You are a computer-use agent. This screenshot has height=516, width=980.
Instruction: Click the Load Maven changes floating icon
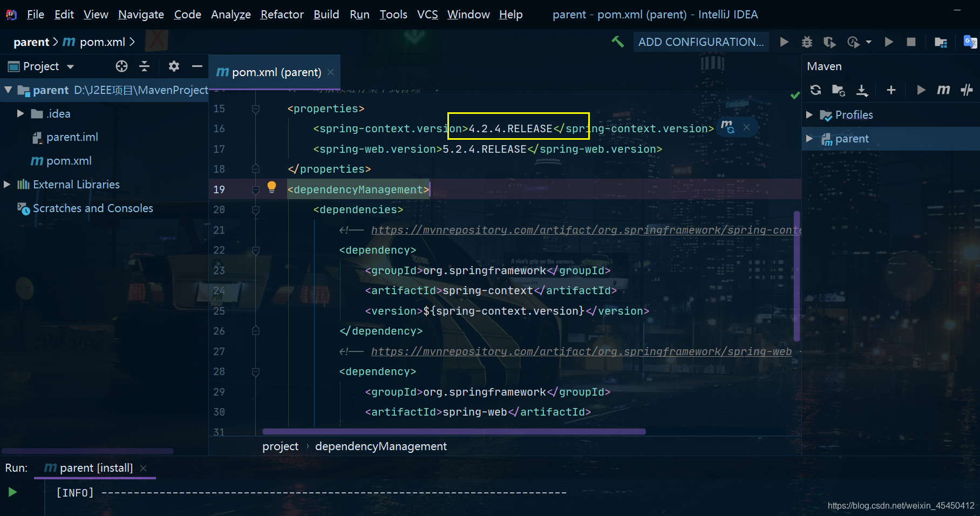(727, 127)
